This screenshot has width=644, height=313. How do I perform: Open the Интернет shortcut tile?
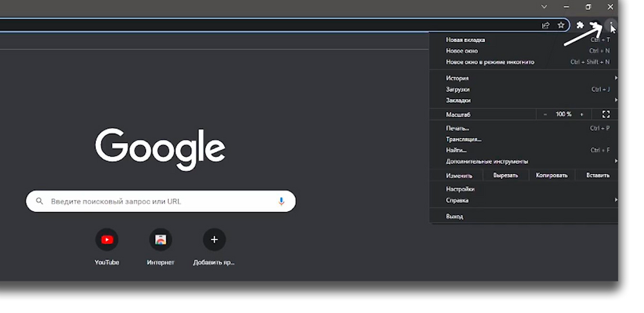point(160,247)
